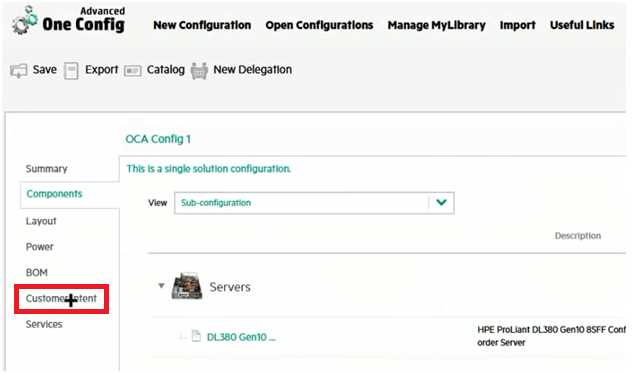The height and width of the screenshot is (373, 639).
Task: Select the Components tab
Action: [54, 194]
